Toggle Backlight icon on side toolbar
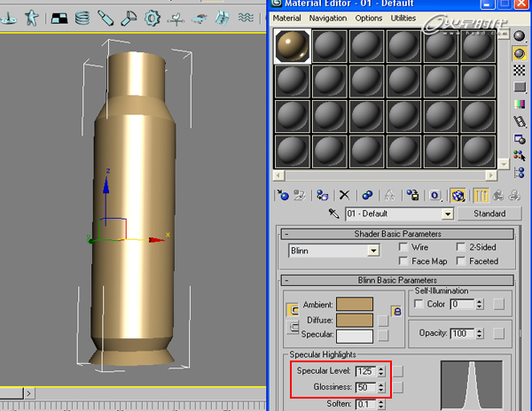 519,53
